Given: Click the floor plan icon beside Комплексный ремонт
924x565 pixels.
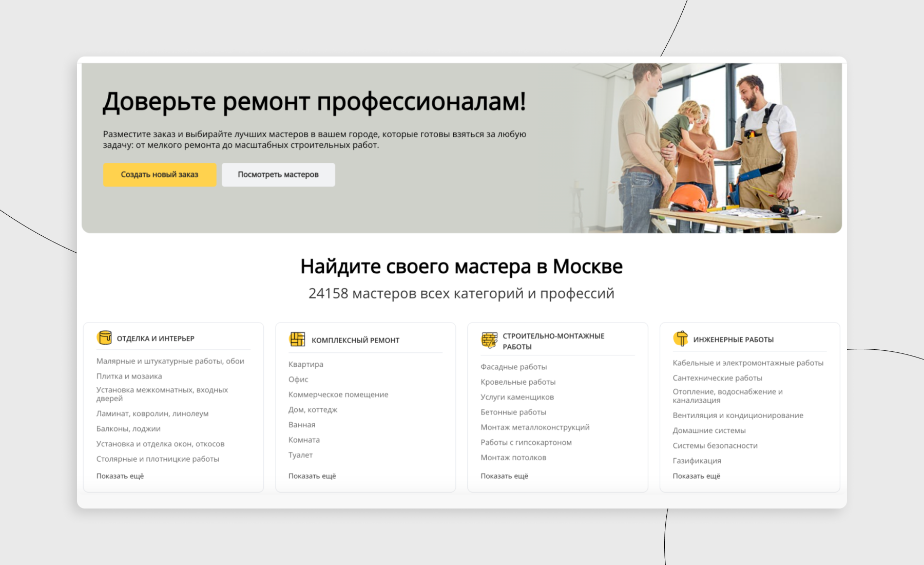Looking at the screenshot, I should coord(297,340).
